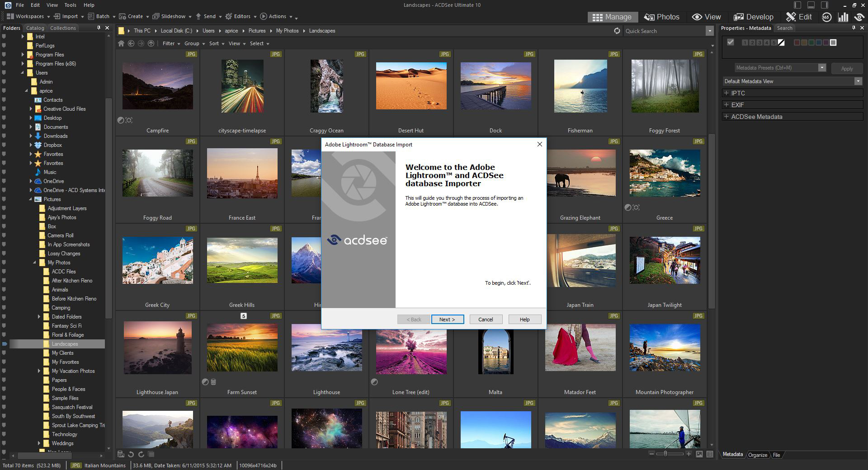Switch to the Organize tab

click(757, 455)
